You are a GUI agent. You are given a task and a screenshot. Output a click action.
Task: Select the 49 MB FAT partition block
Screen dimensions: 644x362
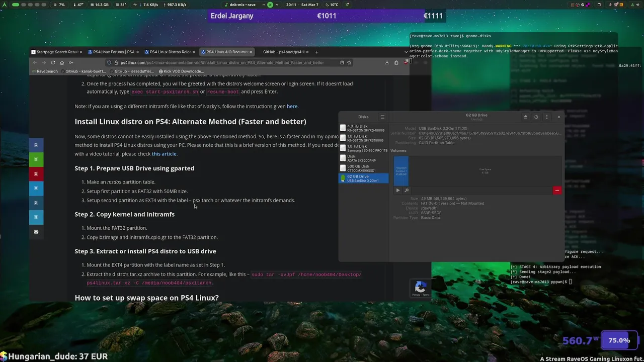401,171
